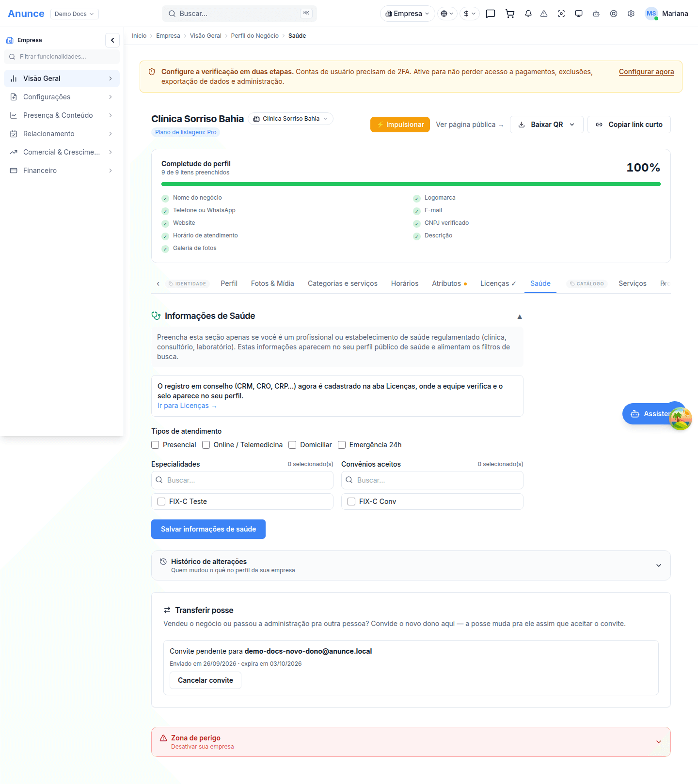Open the currency dollar dropdown
698x784 pixels.
pos(470,14)
